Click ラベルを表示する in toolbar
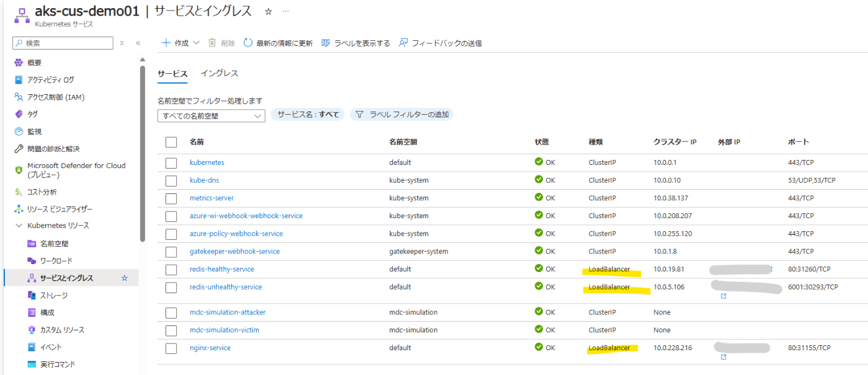 coord(356,43)
